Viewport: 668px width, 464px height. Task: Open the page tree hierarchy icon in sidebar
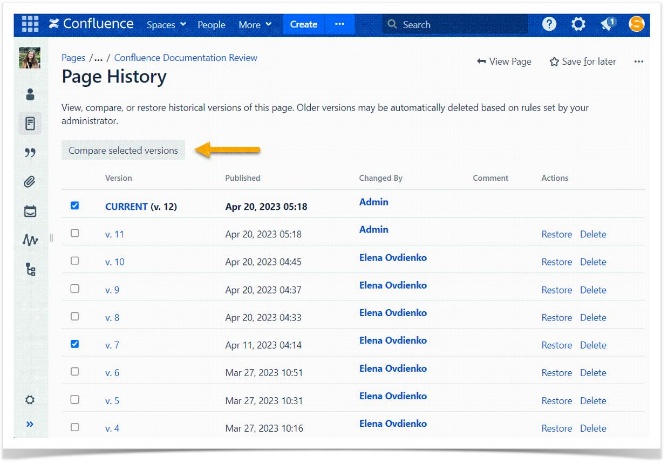point(30,270)
